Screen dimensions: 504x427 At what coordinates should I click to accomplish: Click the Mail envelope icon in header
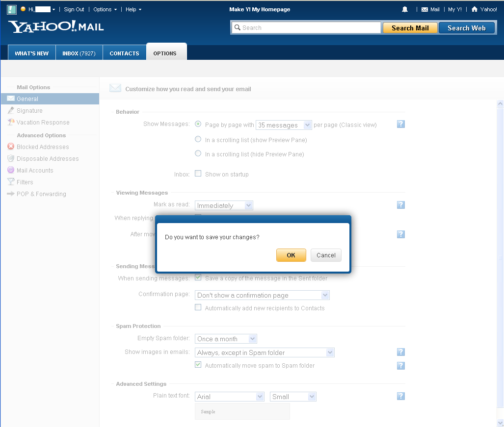tap(424, 9)
